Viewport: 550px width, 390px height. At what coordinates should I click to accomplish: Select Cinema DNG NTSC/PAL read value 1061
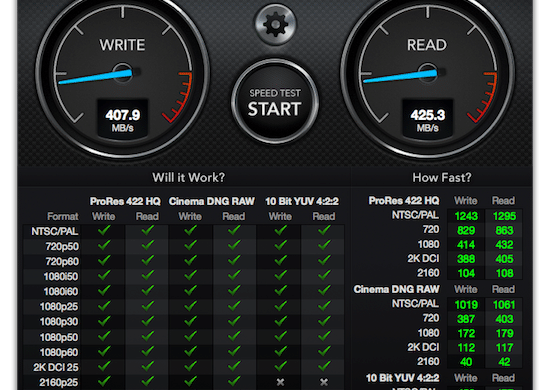tap(504, 305)
